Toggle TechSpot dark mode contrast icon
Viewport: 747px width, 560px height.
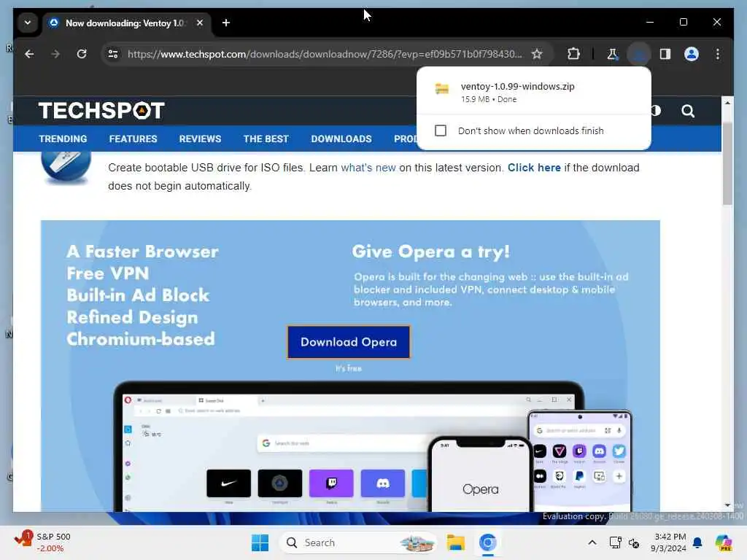coord(657,111)
